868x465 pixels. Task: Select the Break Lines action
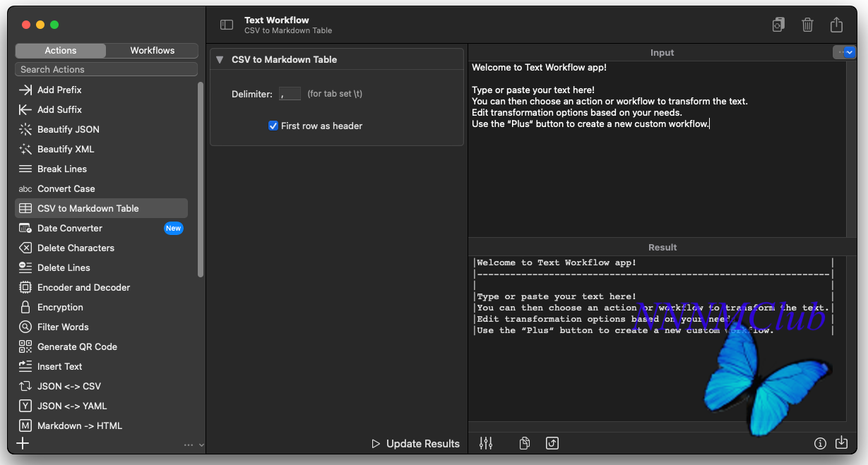tap(102, 169)
